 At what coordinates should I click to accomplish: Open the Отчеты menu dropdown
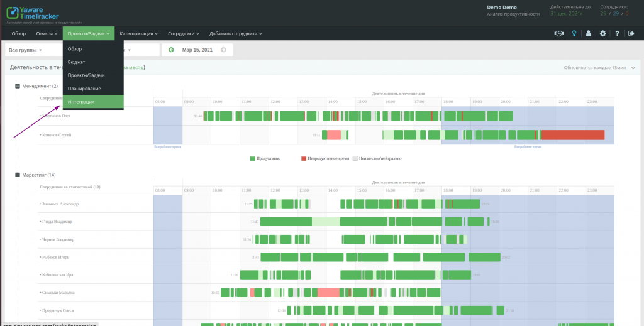point(47,34)
